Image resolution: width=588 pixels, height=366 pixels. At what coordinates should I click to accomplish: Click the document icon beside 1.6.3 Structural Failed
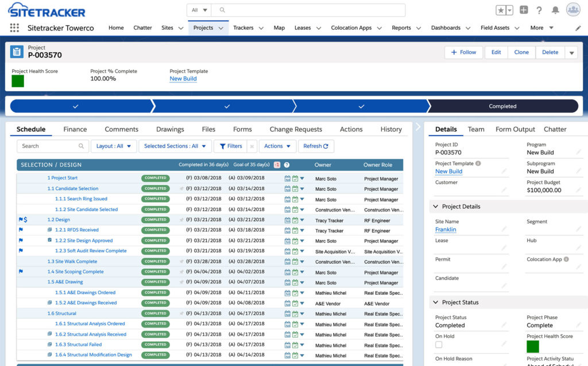49,344
